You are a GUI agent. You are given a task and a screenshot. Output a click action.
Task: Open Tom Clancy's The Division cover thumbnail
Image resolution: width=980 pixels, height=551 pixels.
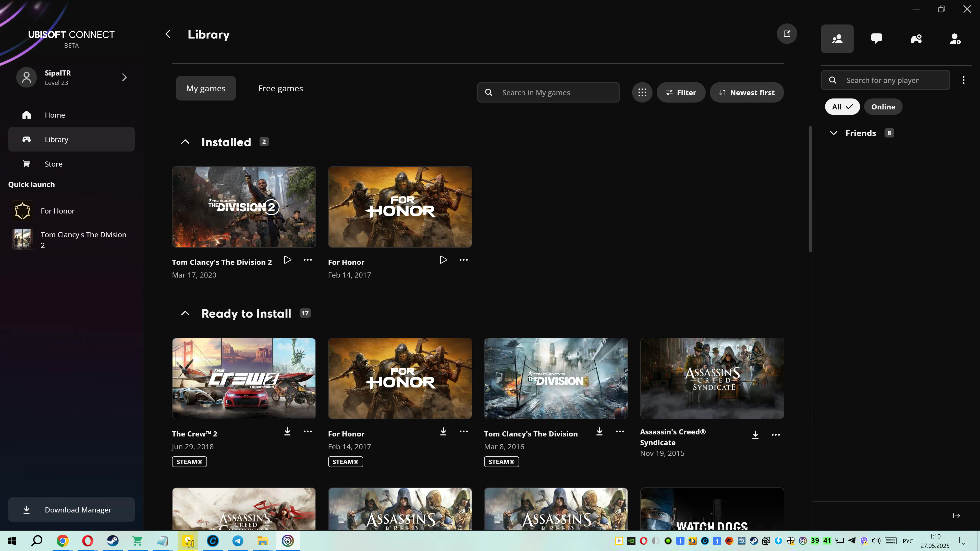coord(556,378)
